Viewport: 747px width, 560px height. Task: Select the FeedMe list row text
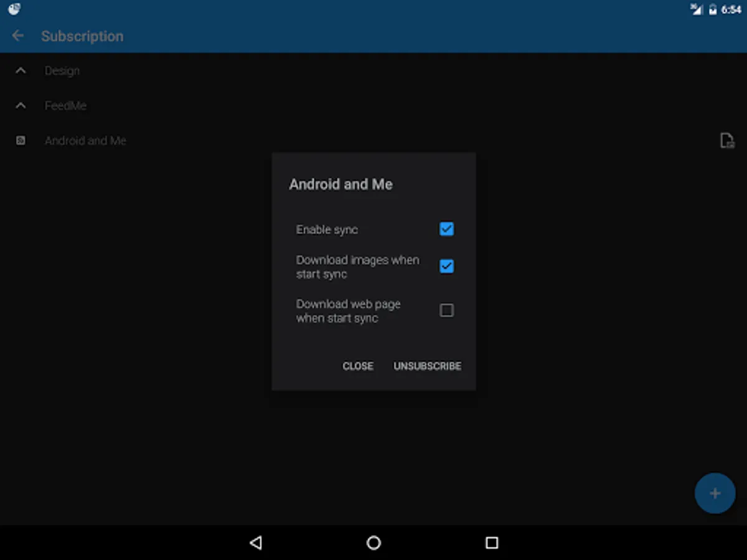click(65, 106)
